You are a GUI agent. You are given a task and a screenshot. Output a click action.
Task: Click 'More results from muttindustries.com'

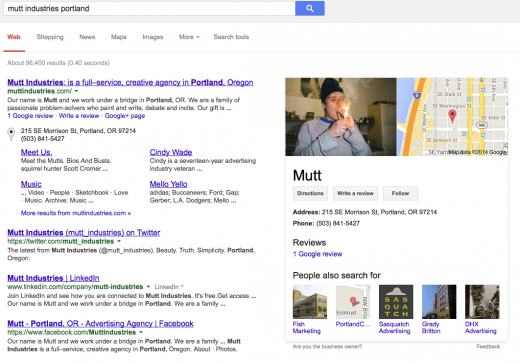76,213
